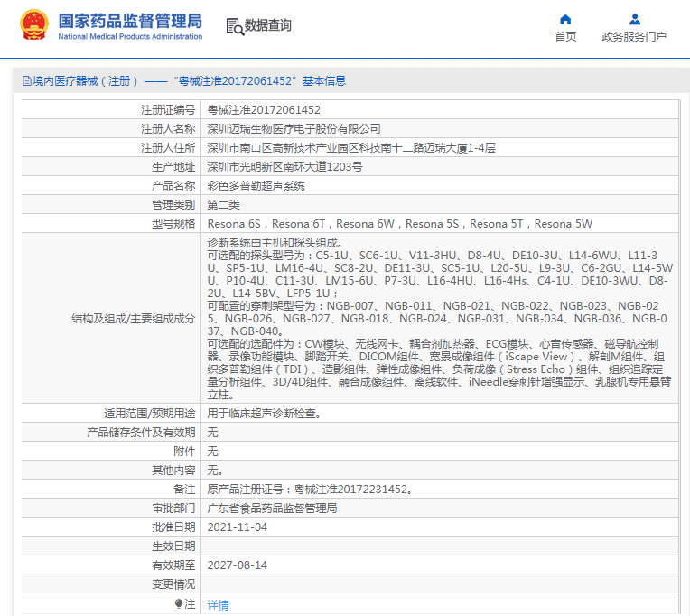Click the 数据查询 heading text
Viewport: 690px width, 616px height.
click(268, 25)
